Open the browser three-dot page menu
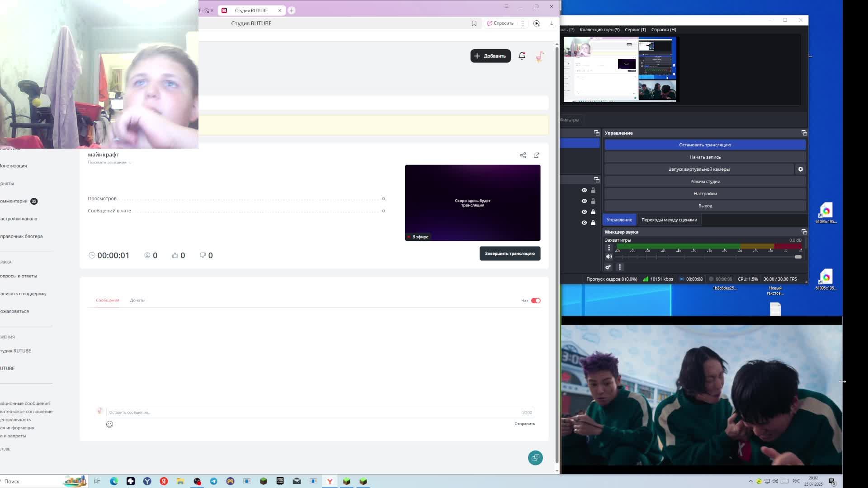 [x=523, y=23]
